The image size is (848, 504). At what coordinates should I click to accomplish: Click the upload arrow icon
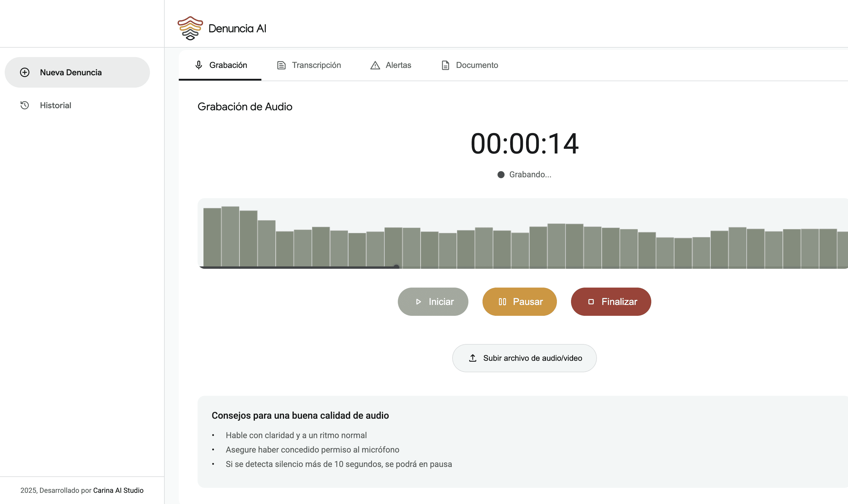pyautogui.click(x=473, y=358)
